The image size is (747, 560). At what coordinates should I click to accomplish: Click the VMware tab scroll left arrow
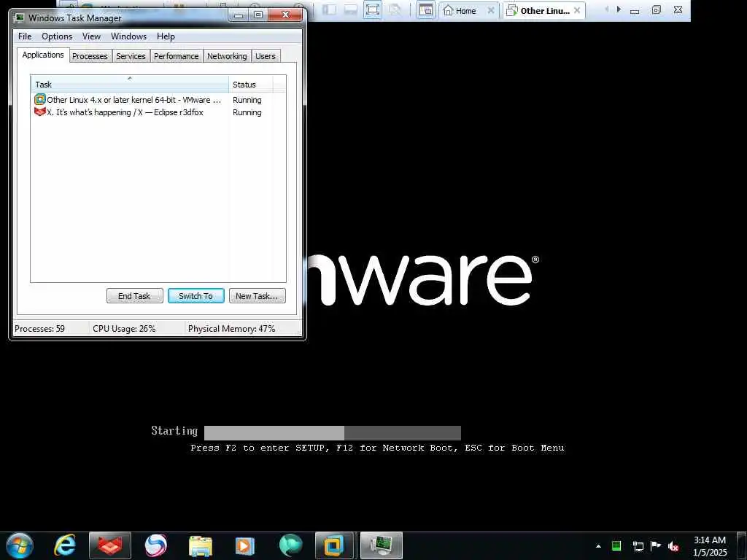[x=606, y=9]
